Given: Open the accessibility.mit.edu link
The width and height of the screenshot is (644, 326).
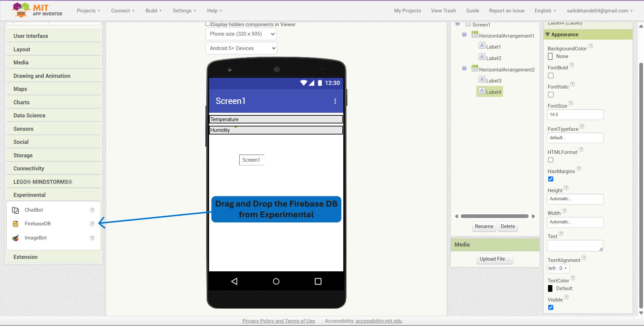Looking at the screenshot, I should (x=379, y=321).
